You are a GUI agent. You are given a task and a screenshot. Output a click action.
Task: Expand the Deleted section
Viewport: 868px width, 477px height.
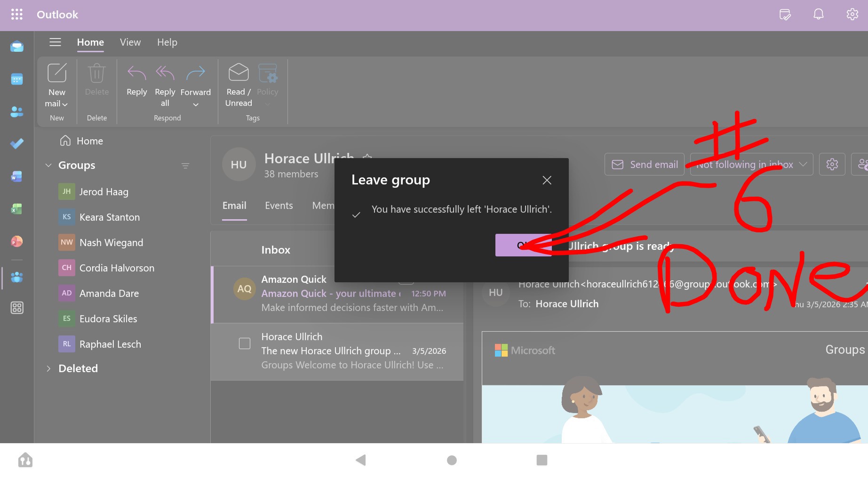click(48, 368)
